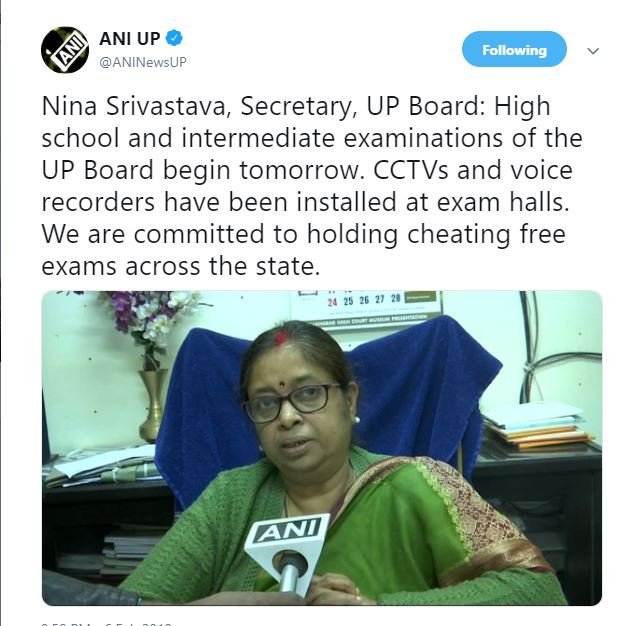
Task: Open the partially visible tweet timestamp at the bottom
Action: click(107, 623)
